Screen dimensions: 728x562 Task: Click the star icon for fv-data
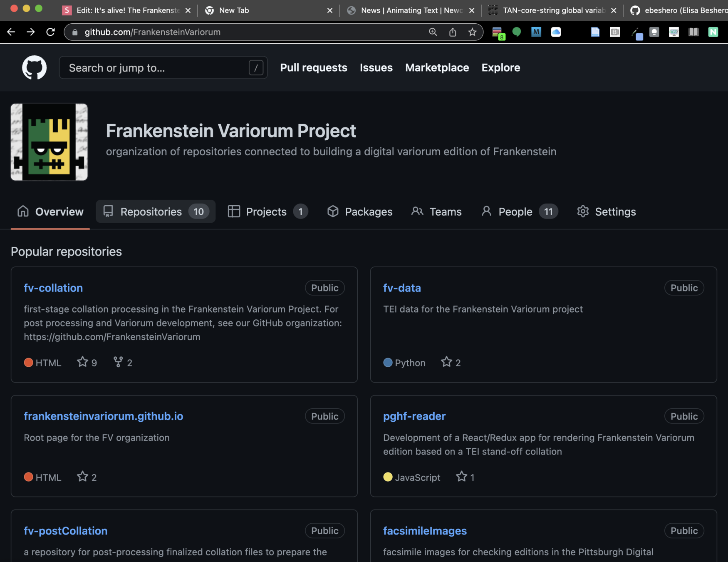pos(446,362)
